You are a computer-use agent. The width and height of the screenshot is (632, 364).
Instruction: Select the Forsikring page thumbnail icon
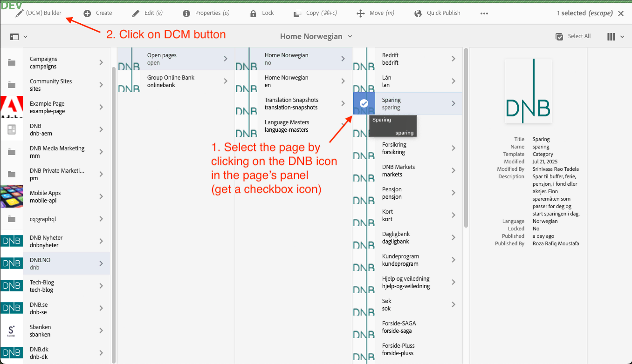pyautogui.click(x=364, y=148)
